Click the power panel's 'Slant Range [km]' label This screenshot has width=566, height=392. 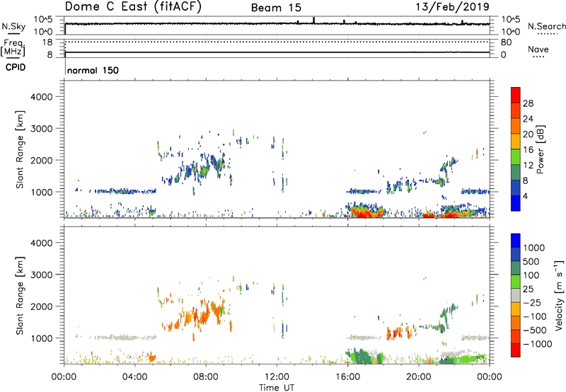[x=20, y=149]
